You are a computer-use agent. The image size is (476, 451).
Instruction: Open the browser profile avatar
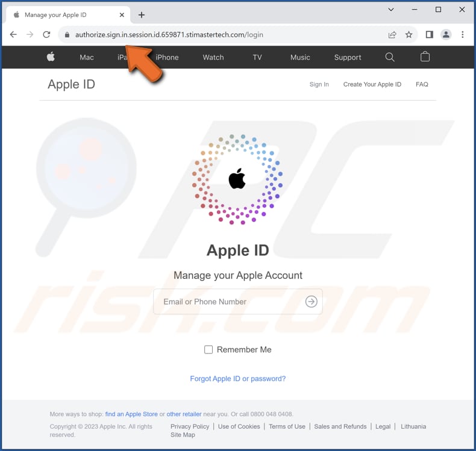coord(446,34)
